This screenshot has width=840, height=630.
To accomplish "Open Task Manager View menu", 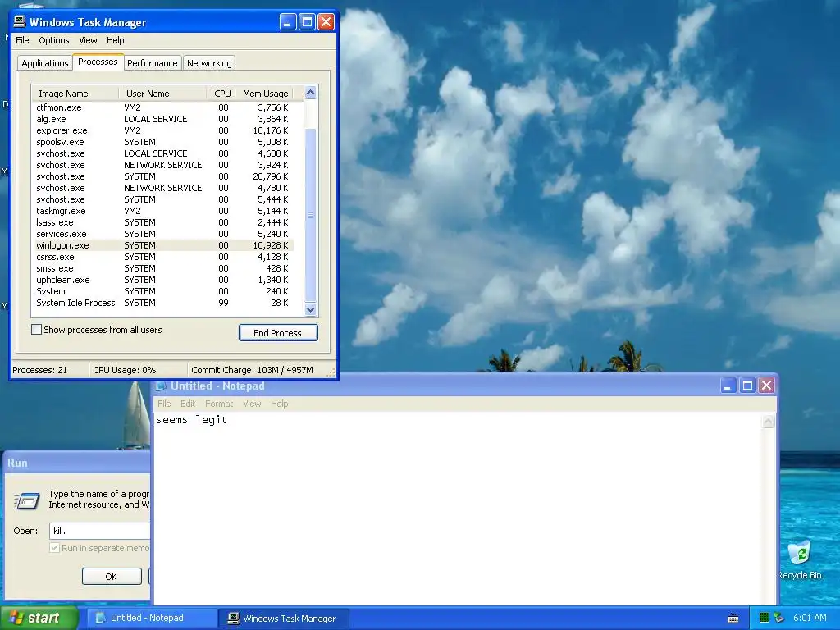I will tap(88, 40).
